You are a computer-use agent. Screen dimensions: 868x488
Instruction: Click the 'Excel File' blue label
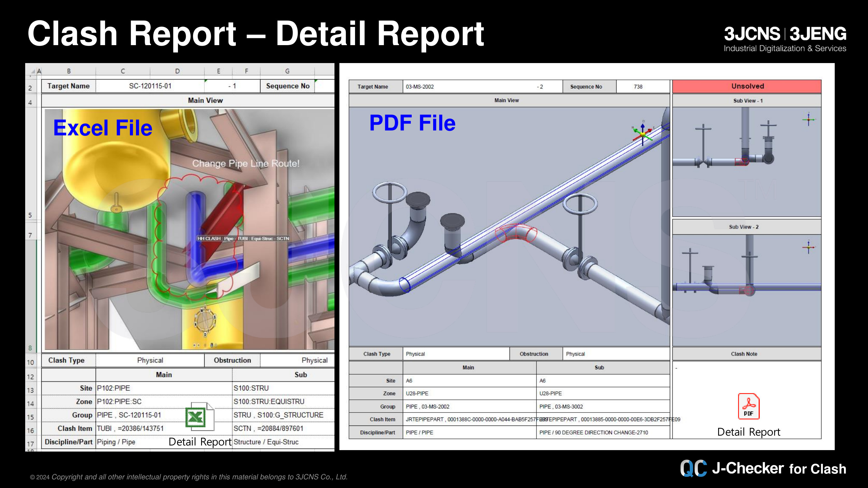click(x=103, y=128)
